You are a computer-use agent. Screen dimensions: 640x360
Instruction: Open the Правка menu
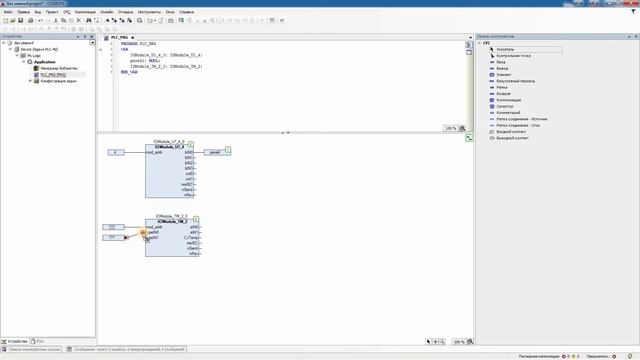click(23, 12)
